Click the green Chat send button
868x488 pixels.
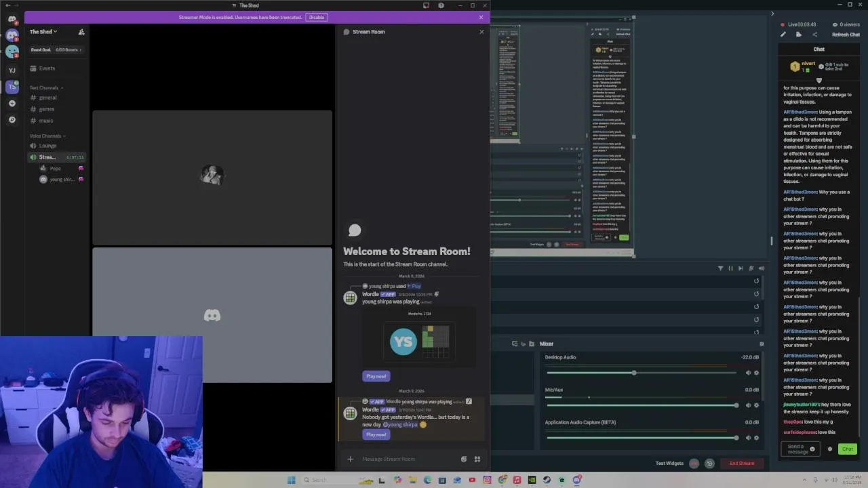848,449
